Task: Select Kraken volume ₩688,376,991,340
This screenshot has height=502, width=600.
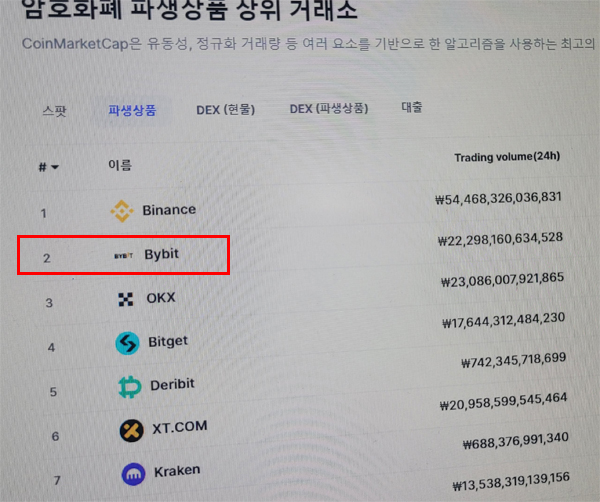Action: click(x=515, y=441)
